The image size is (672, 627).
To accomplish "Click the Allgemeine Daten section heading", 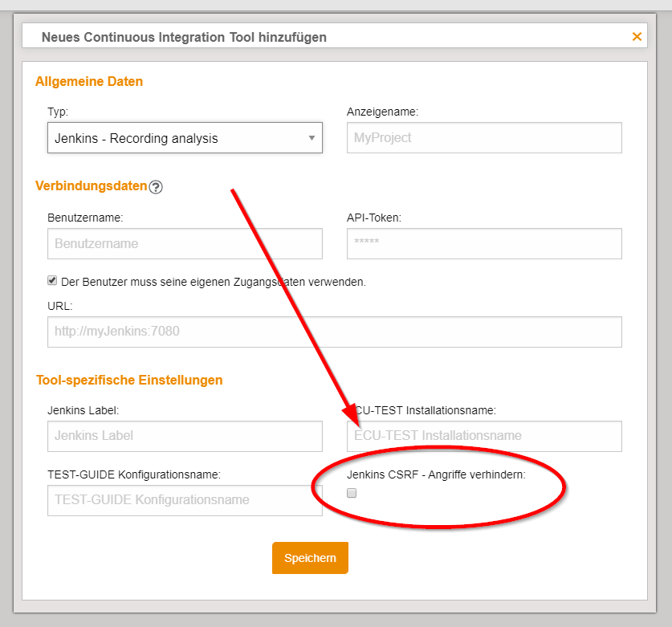I will click(89, 81).
